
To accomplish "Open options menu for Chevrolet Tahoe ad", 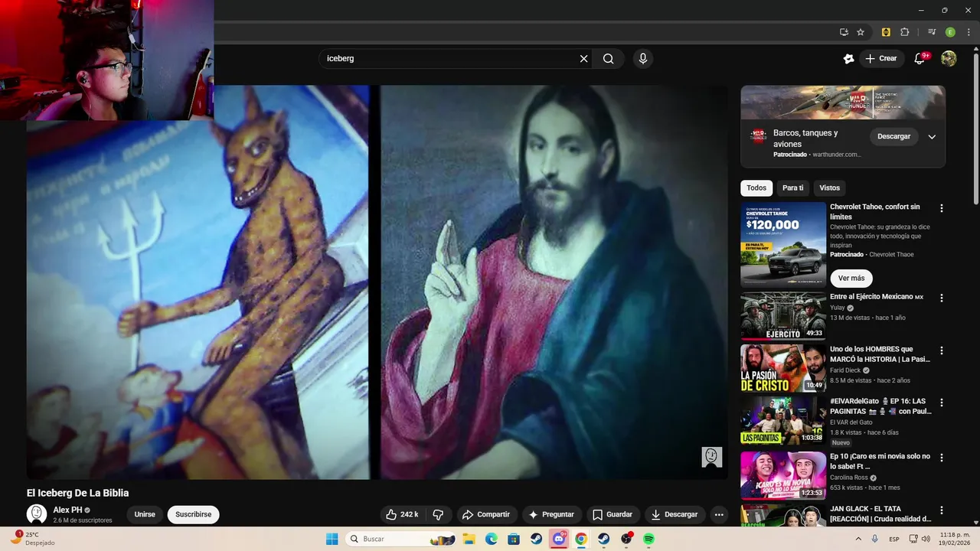I will click(x=942, y=208).
